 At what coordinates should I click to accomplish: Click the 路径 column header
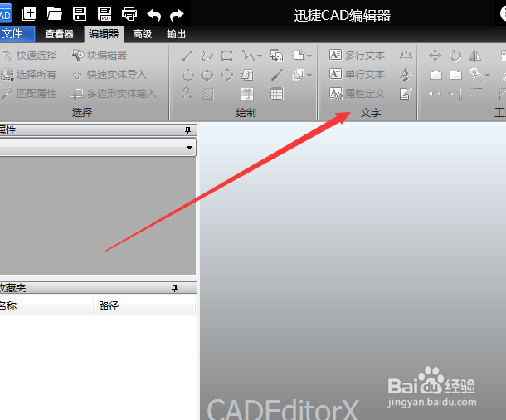144,305
